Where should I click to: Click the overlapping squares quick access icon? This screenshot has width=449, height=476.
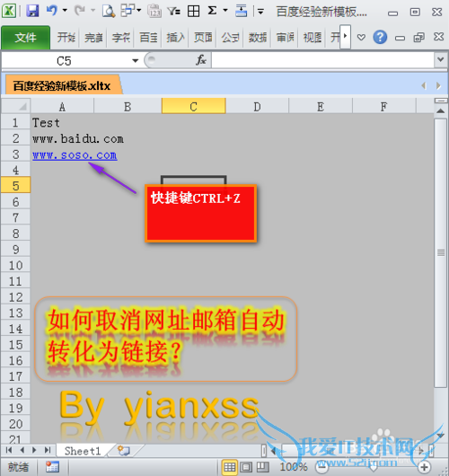click(x=128, y=11)
